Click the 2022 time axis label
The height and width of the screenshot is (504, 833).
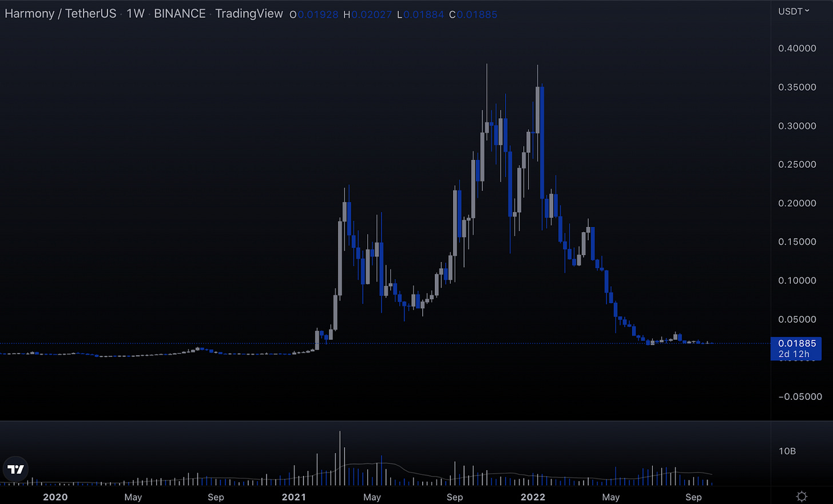pos(533,497)
